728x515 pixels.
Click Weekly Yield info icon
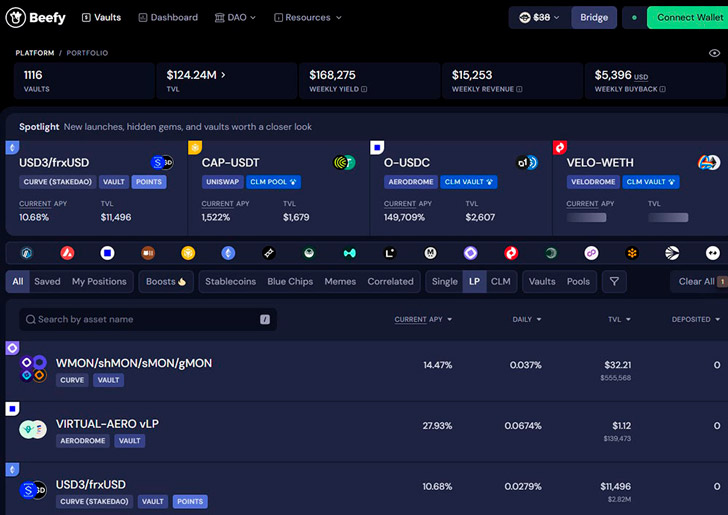364,89
